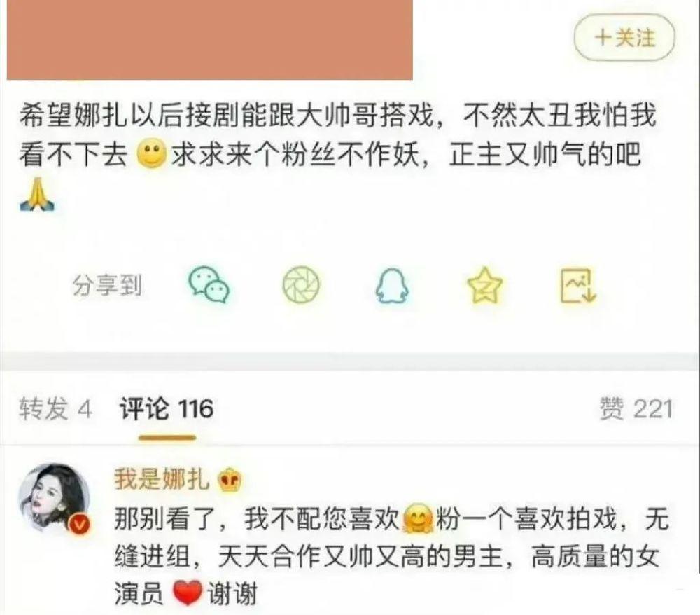This screenshot has width=700, height=615.
Task: Tap the 赞 221 likes count
Action: [636, 408]
